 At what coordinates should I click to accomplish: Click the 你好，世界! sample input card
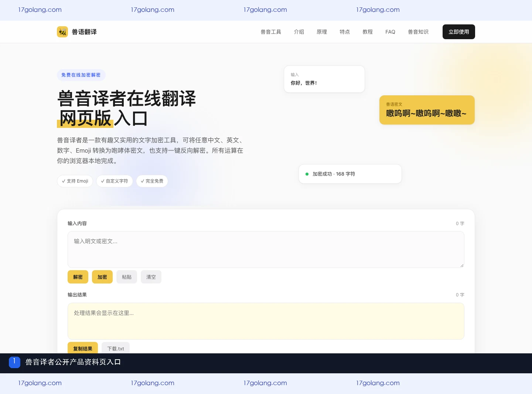324,79
